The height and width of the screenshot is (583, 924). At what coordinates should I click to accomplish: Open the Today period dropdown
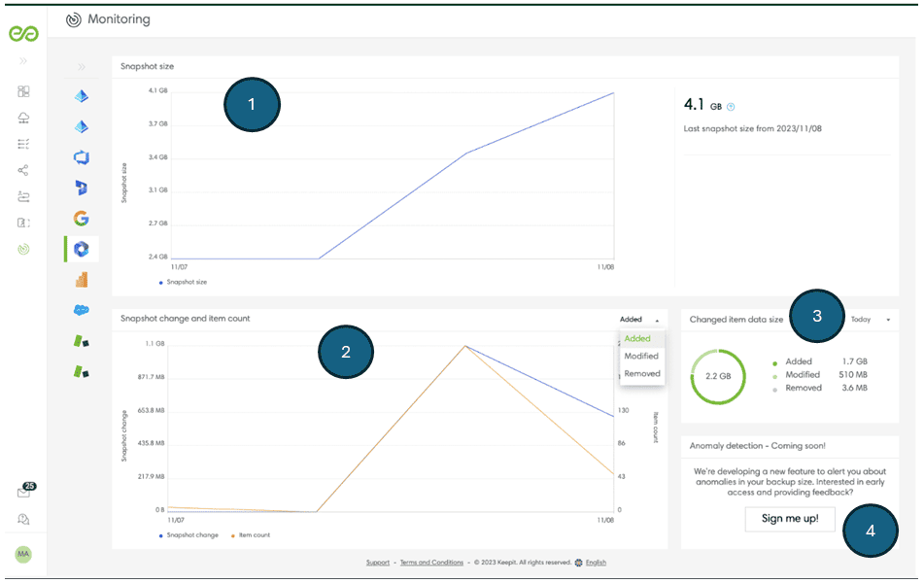click(871, 319)
